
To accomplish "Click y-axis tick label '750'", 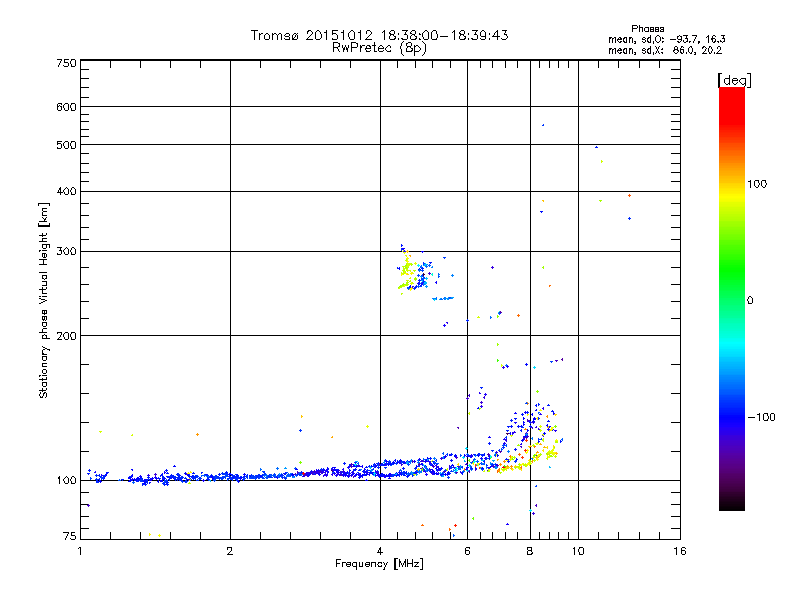I will (66, 63).
